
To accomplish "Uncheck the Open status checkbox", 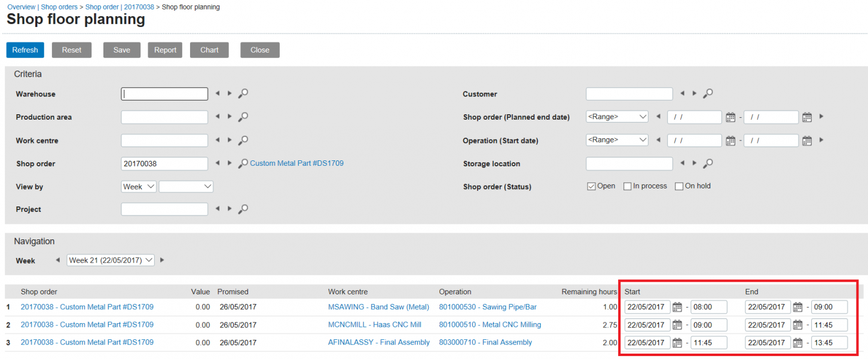I will click(x=591, y=186).
